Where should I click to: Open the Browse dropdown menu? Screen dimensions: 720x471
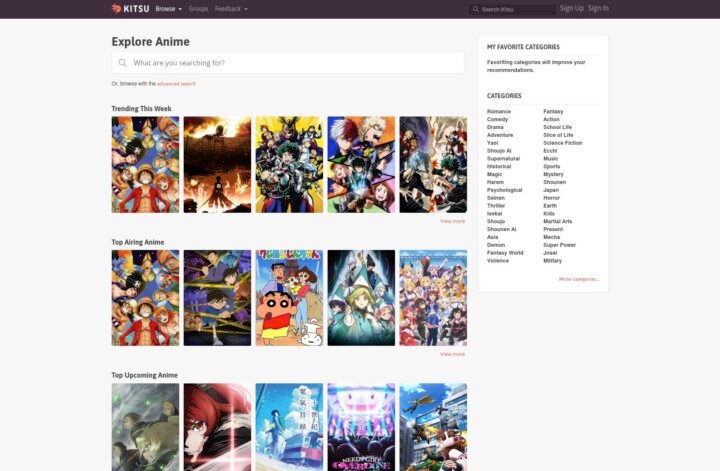[168, 9]
